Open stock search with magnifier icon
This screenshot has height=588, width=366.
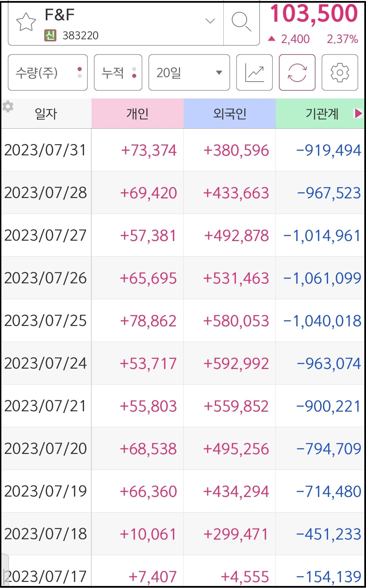click(x=241, y=22)
